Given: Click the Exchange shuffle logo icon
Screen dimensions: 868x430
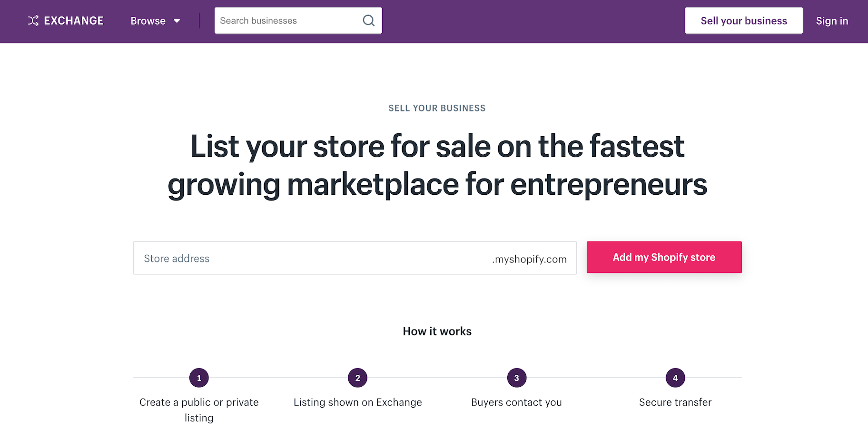Looking at the screenshot, I should coord(33,20).
